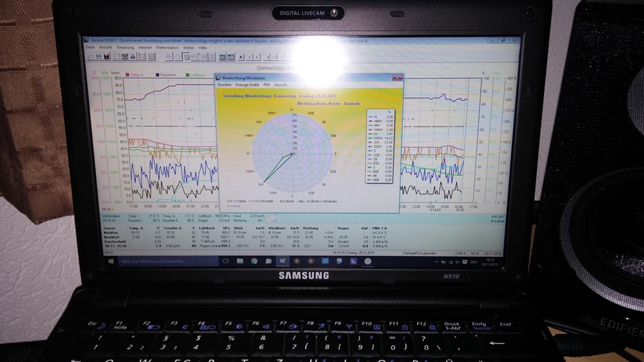Click Erzeuge Grafik in the wind dialog
Image resolution: width=644 pixels, height=362 pixels.
point(247,84)
